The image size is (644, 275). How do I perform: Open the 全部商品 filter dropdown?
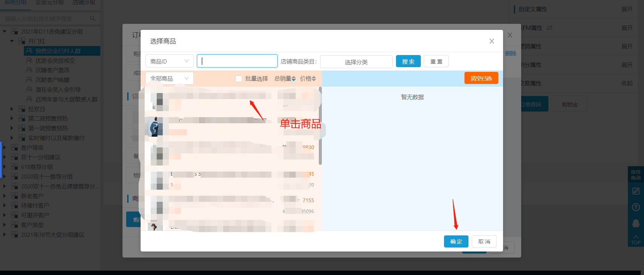169,78
